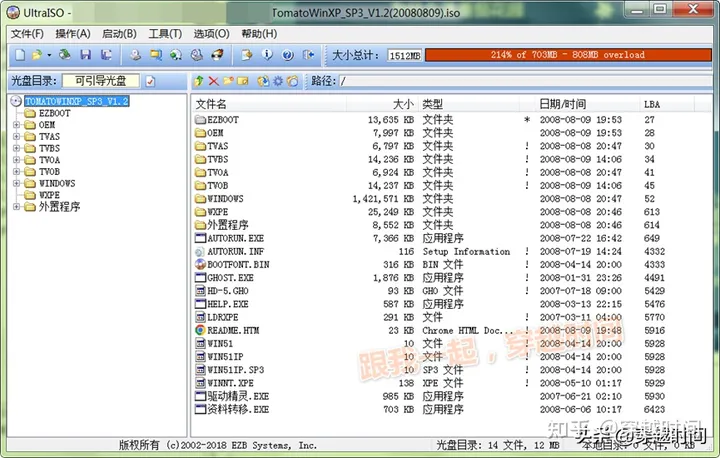
Task: Click the red 214% overload capacity bar
Action: click(x=568, y=55)
